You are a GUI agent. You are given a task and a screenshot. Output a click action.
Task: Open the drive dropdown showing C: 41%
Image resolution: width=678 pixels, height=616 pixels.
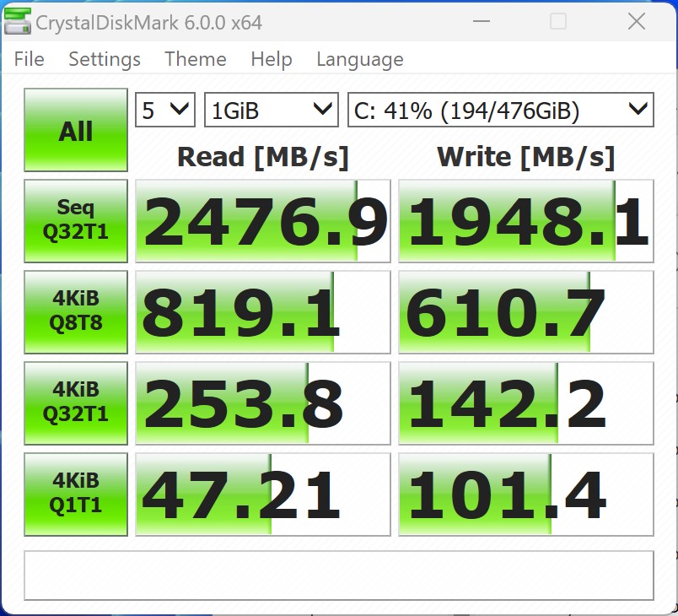[x=501, y=110]
